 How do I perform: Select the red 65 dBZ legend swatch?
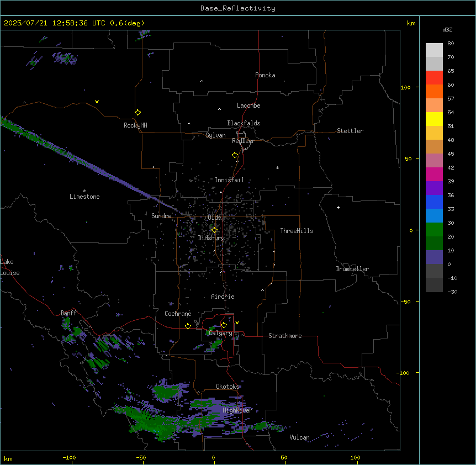434,77
